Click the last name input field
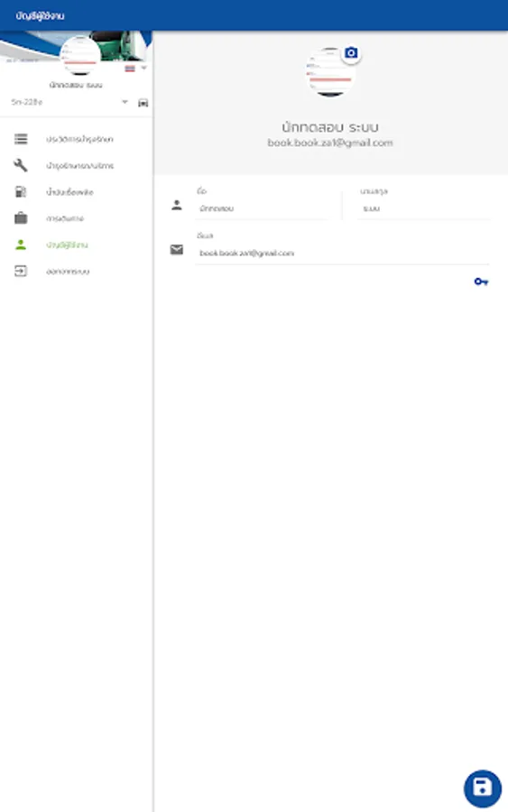 [x=423, y=208]
